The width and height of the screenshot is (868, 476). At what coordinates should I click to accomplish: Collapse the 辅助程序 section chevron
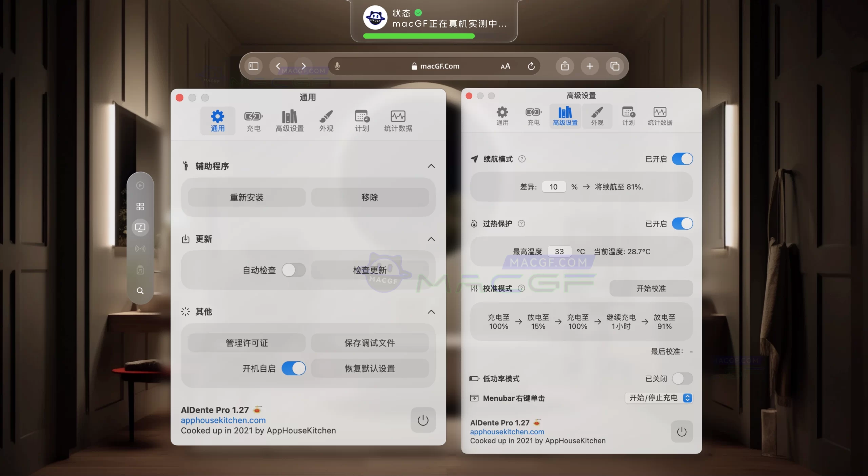[x=431, y=166]
